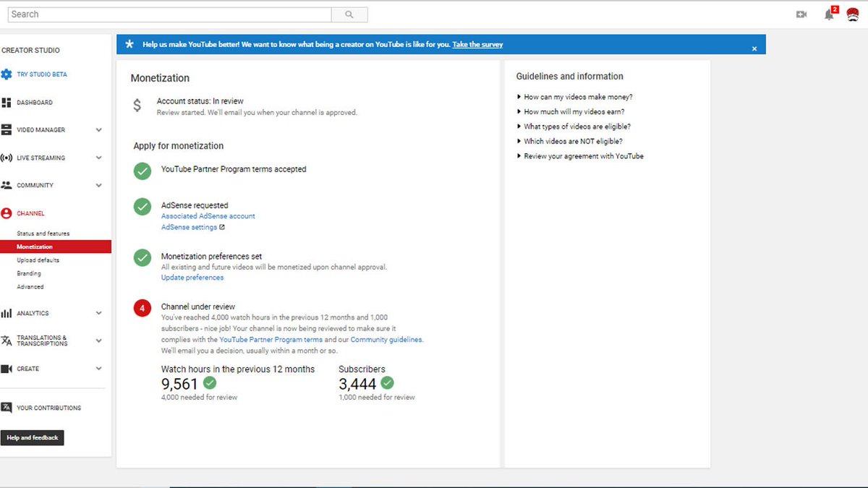Image resolution: width=868 pixels, height=488 pixels.
Task: Open AdSense settings link
Action: 189,227
